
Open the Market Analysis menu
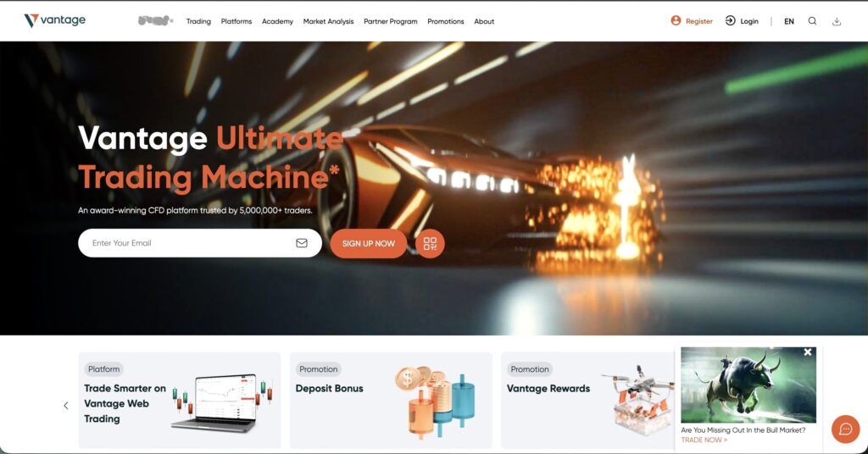tap(328, 21)
